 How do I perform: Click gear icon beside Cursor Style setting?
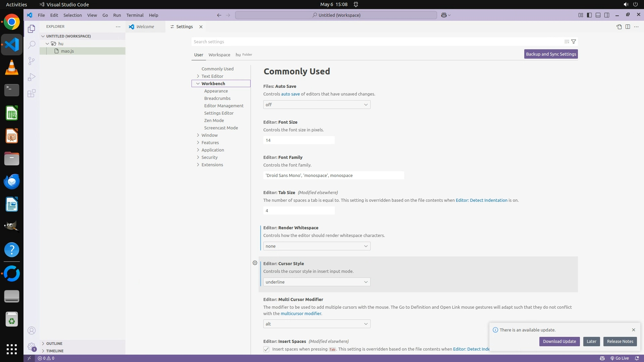tap(255, 263)
